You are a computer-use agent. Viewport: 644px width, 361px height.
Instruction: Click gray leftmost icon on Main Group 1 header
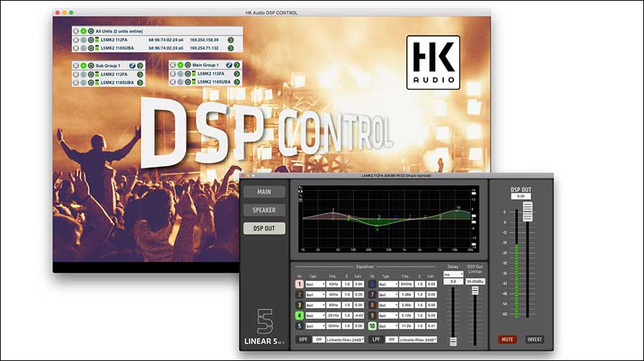pos(173,64)
